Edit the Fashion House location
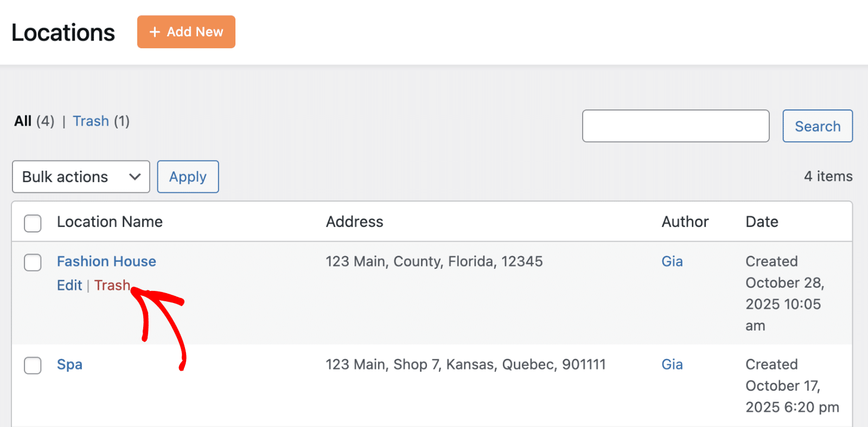The width and height of the screenshot is (868, 427). pos(69,286)
